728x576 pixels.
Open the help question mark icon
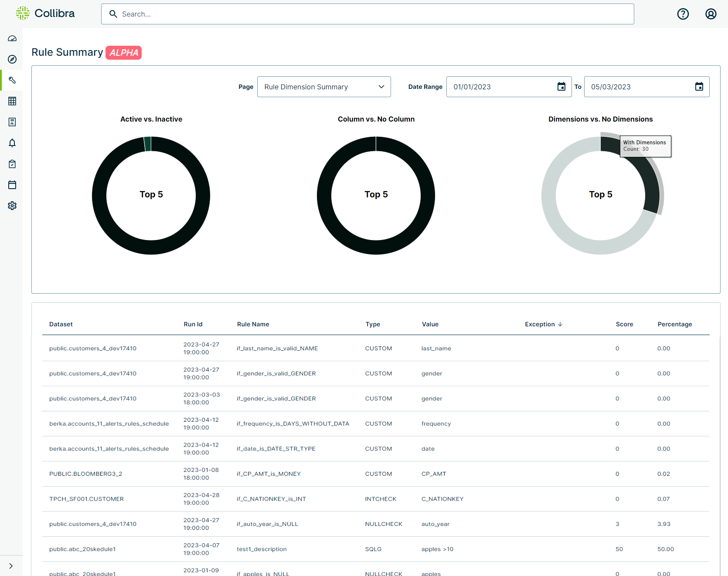683,14
